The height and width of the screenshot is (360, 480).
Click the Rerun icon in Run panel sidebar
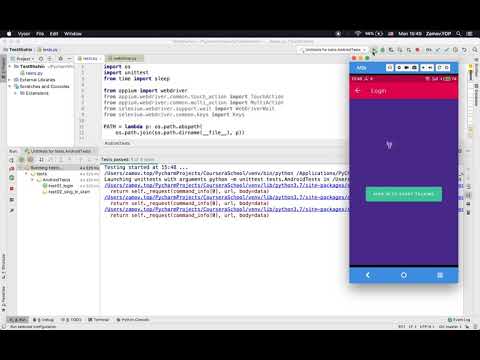point(12,160)
